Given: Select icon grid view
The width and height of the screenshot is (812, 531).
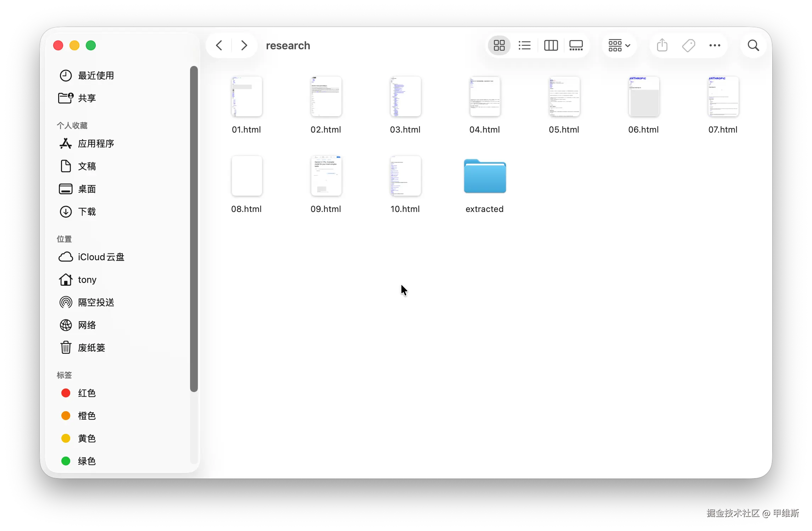Looking at the screenshot, I should click(x=499, y=45).
